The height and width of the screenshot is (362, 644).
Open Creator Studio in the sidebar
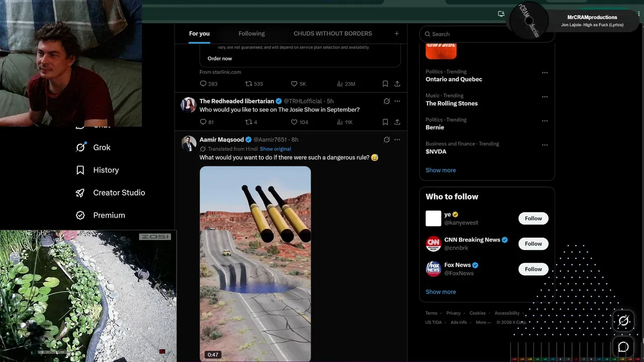tap(110, 193)
